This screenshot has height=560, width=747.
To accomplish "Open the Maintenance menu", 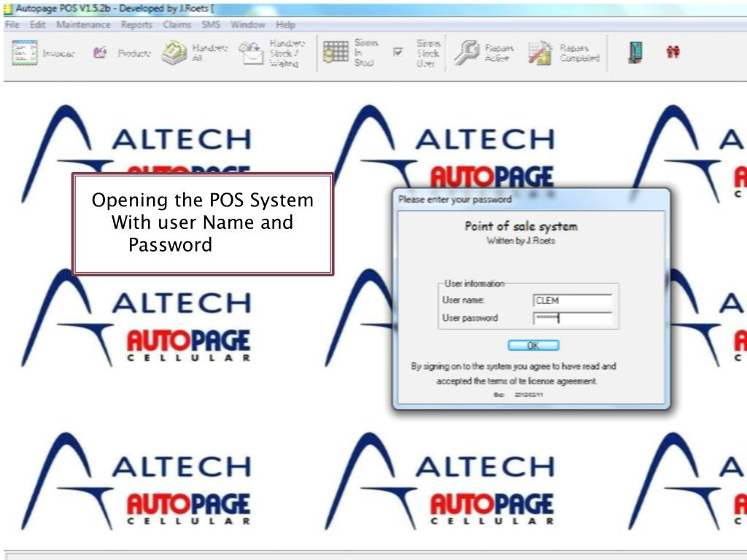I will tap(83, 25).
